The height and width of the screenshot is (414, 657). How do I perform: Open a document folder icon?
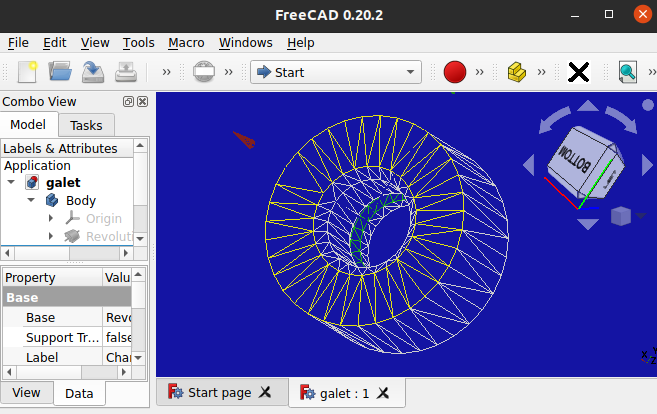(x=60, y=72)
